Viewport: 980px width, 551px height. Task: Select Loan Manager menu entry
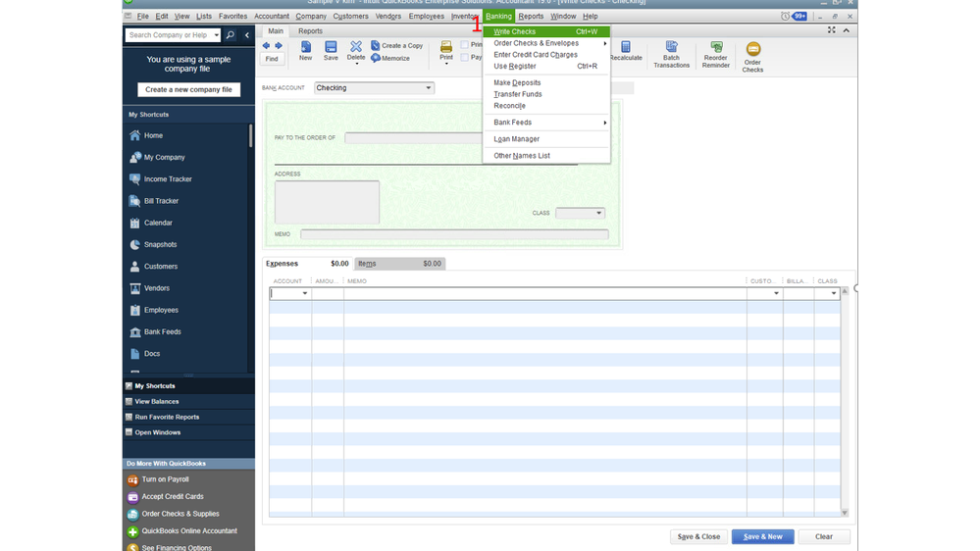pyautogui.click(x=546, y=139)
